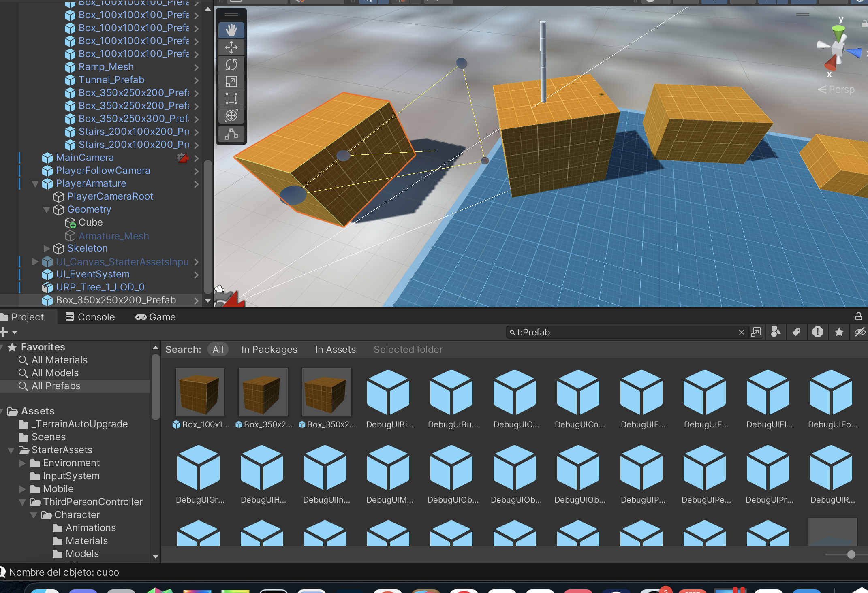Filter search to In Assets

pyautogui.click(x=335, y=350)
